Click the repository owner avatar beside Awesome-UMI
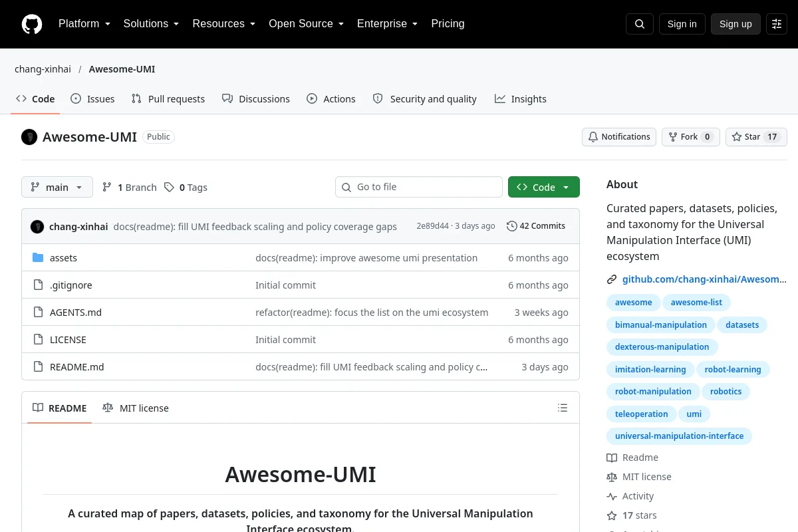This screenshot has width=798, height=532. (29, 137)
